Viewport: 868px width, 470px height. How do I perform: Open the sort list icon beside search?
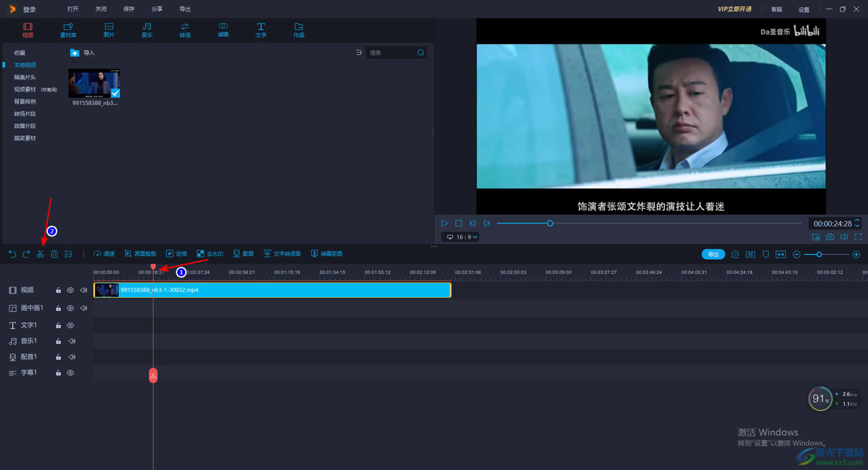tap(358, 53)
